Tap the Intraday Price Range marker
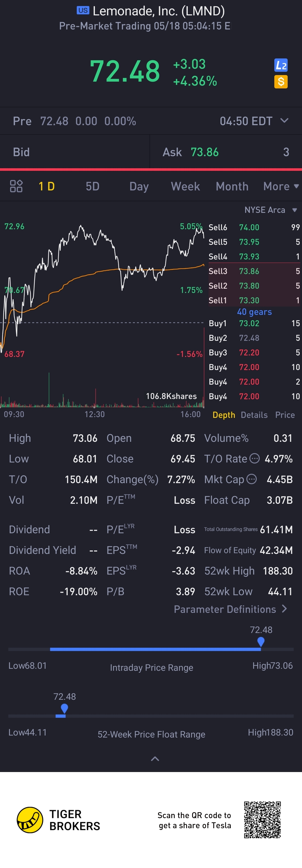 coord(260,642)
